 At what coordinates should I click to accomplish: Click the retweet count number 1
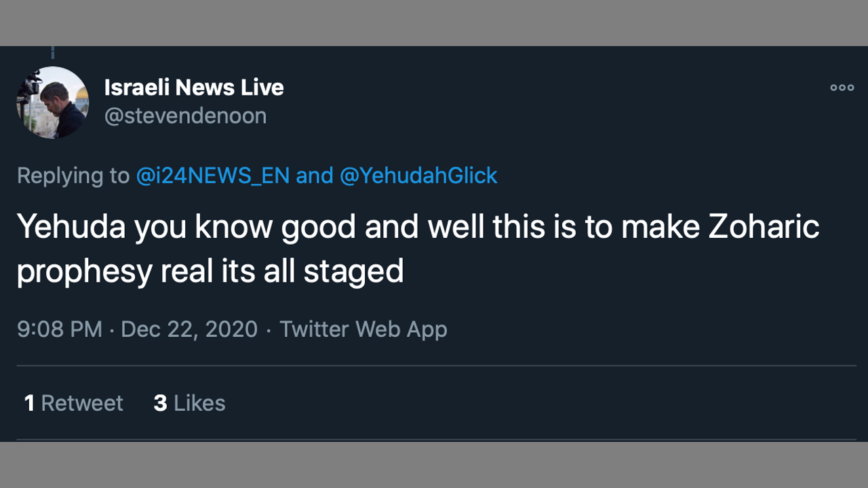click(x=29, y=403)
